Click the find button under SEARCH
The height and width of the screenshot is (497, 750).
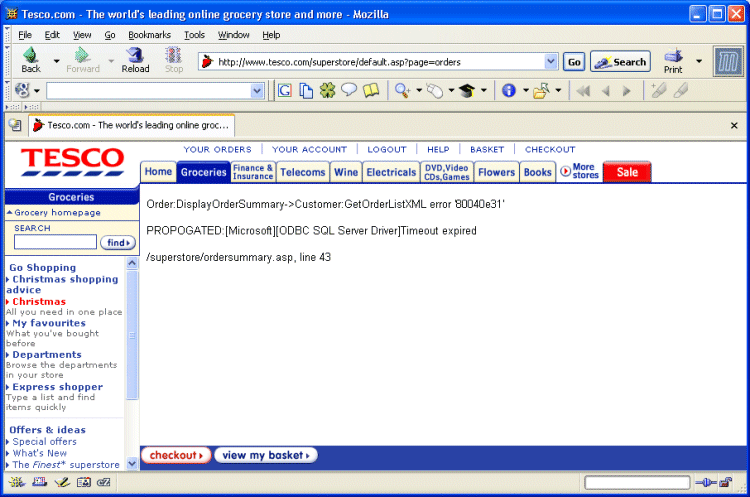[118, 243]
